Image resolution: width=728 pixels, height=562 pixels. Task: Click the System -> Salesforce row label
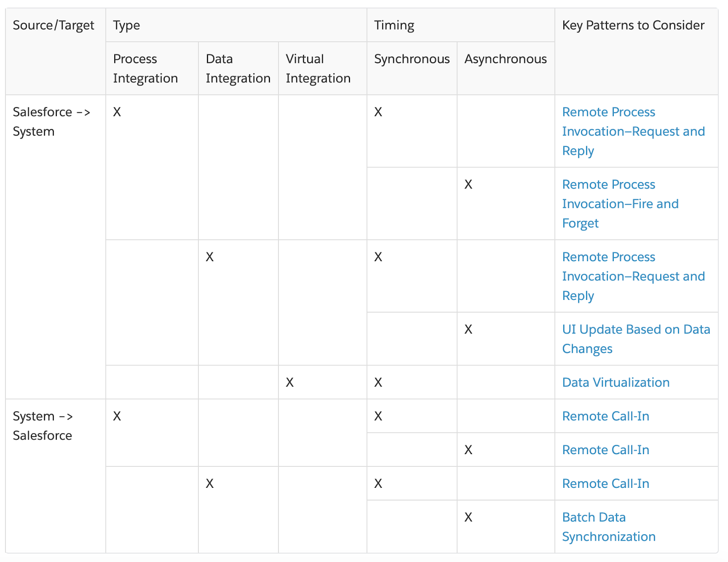42,426
